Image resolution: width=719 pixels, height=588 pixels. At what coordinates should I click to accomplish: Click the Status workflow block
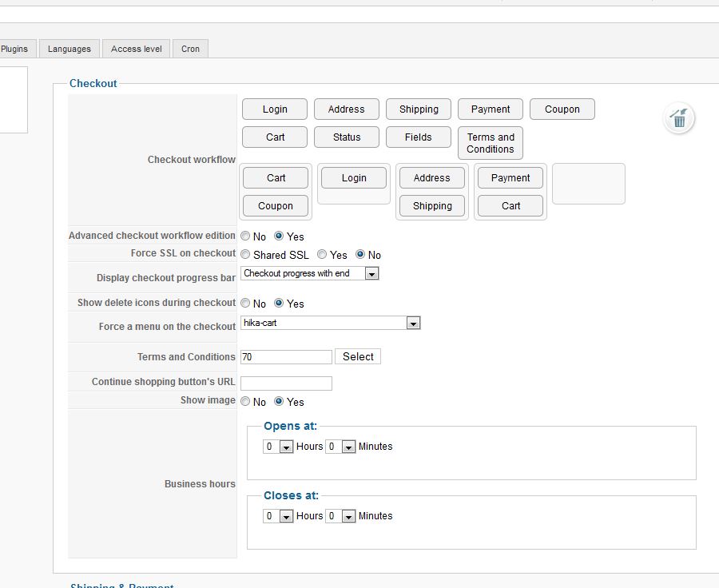347,137
